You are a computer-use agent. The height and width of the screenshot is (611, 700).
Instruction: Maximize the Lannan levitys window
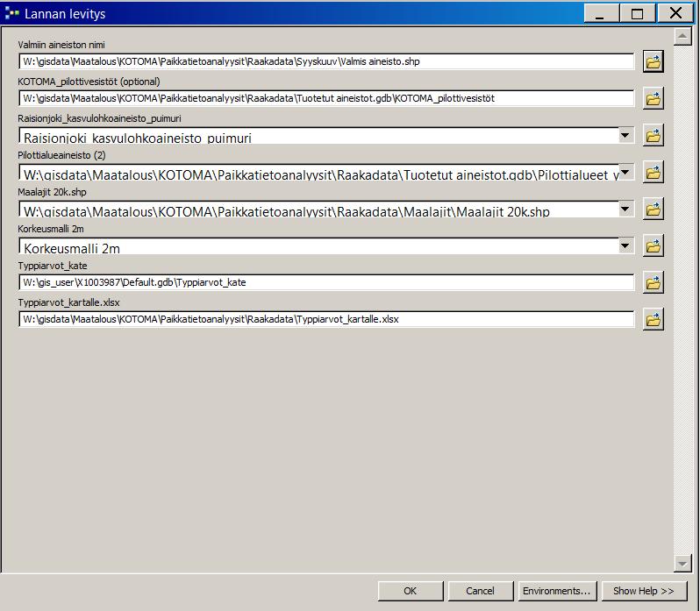tap(638, 13)
